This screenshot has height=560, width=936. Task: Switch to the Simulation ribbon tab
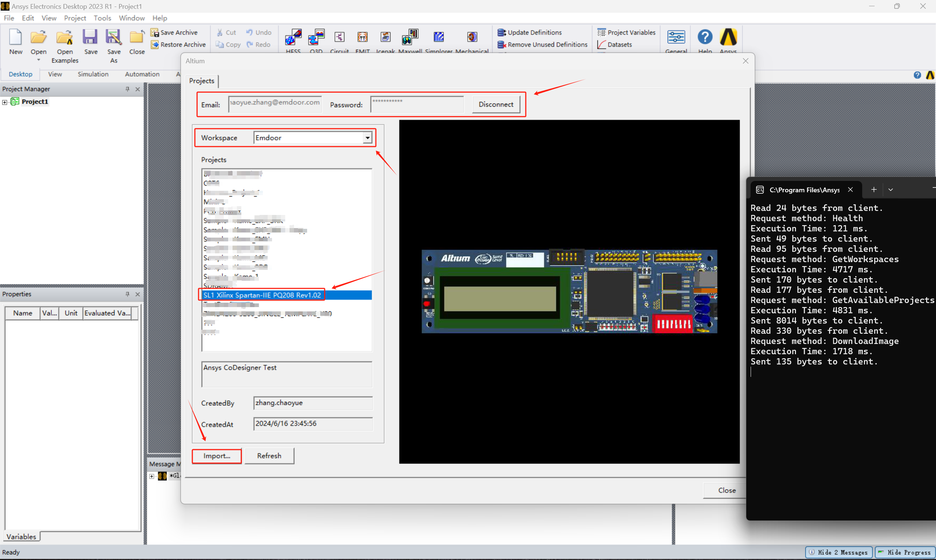(93, 74)
